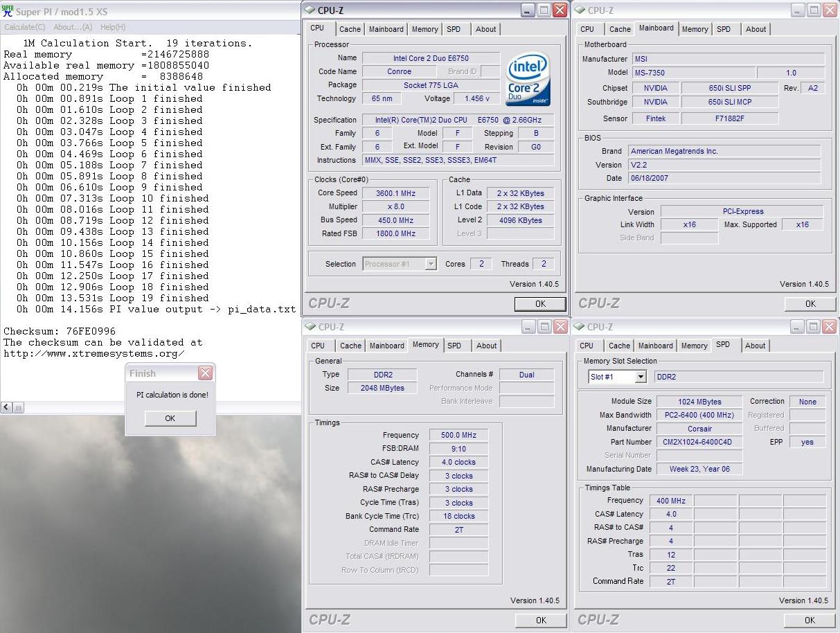Click the left arrow of Super PI horizontal scrollbar
The width and height of the screenshot is (840, 633).
pos(6,407)
